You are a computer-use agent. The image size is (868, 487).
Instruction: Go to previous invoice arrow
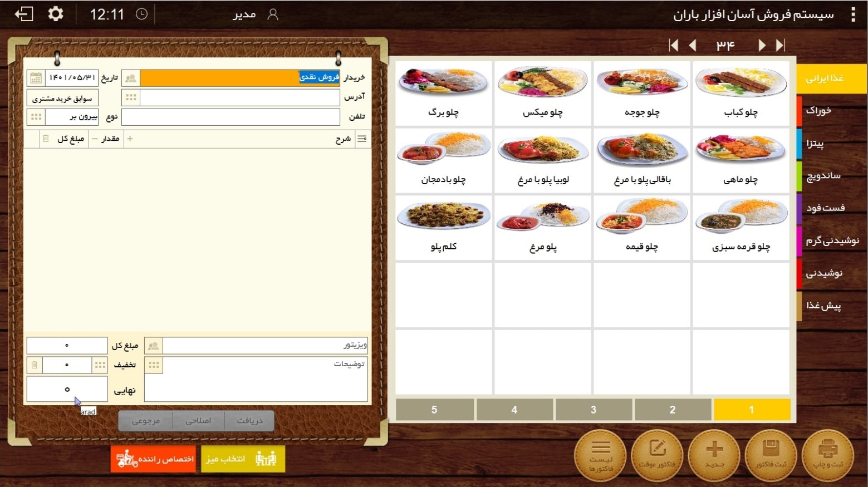pos(693,45)
